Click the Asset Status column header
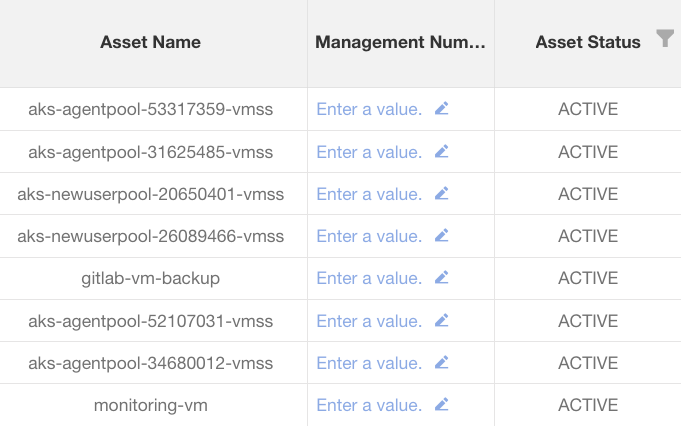 587,42
